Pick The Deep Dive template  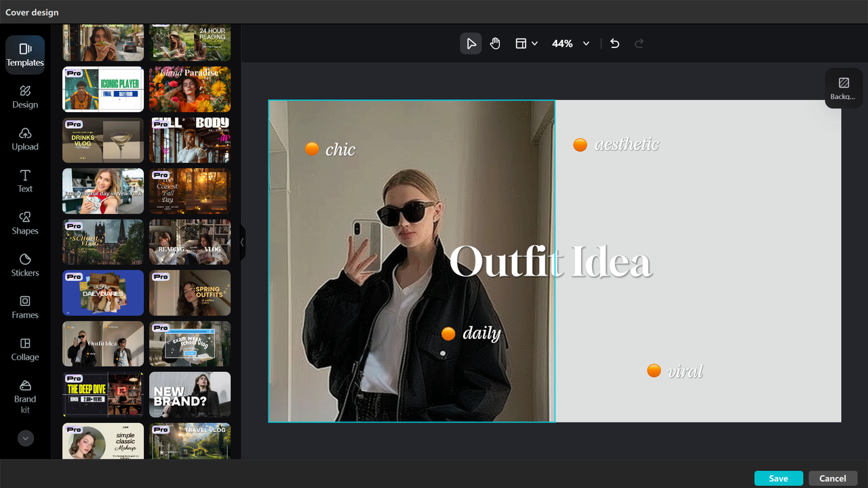click(103, 394)
